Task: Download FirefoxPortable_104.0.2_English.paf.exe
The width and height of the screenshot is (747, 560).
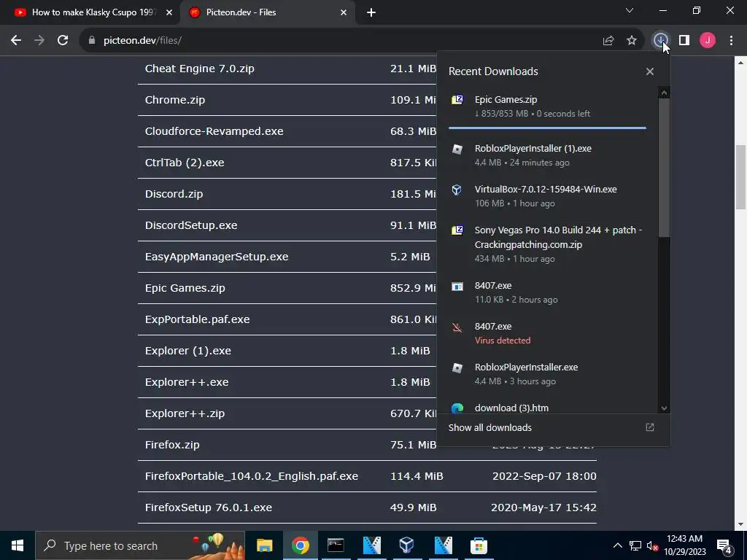Action: [252, 476]
